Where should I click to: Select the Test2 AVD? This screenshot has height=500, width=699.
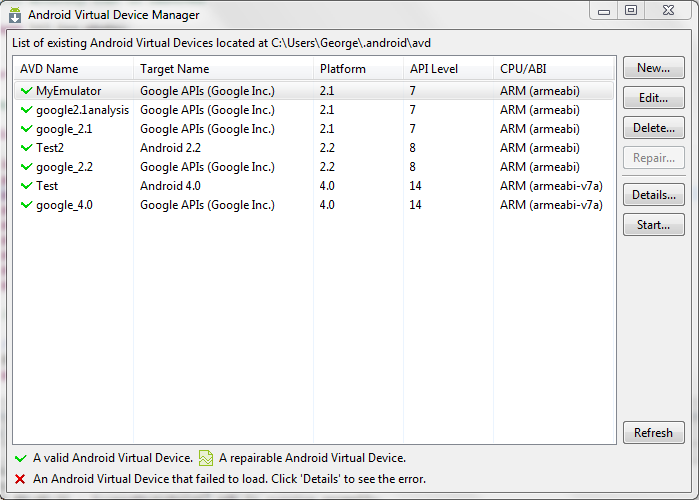click(x=50, y=148)
